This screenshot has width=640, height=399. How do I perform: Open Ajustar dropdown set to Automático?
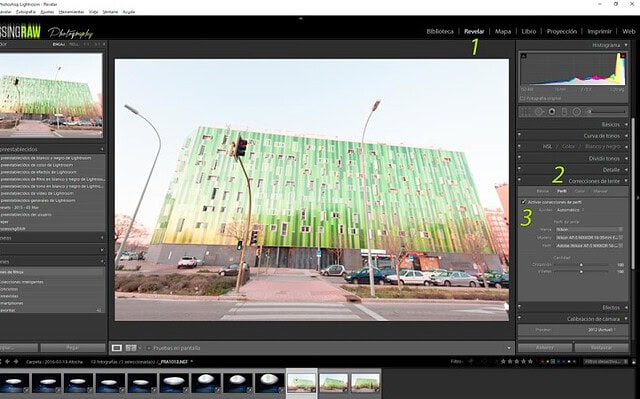(570, 210)
